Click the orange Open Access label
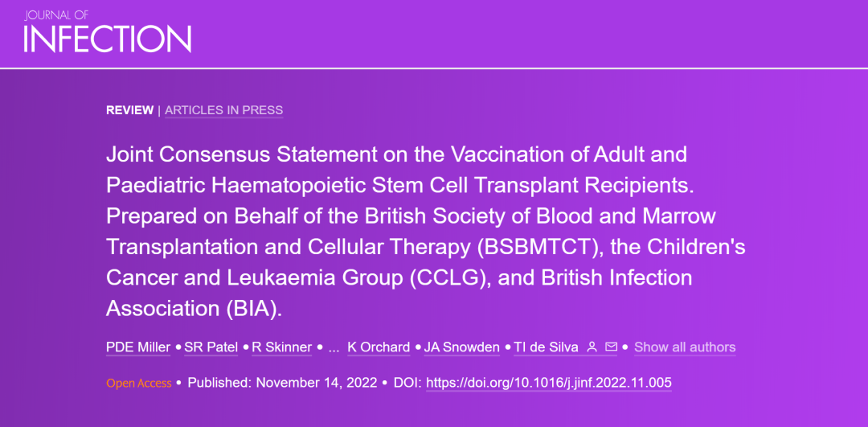The height and width of the screenshot is (427, 868). tap(139, 383)
